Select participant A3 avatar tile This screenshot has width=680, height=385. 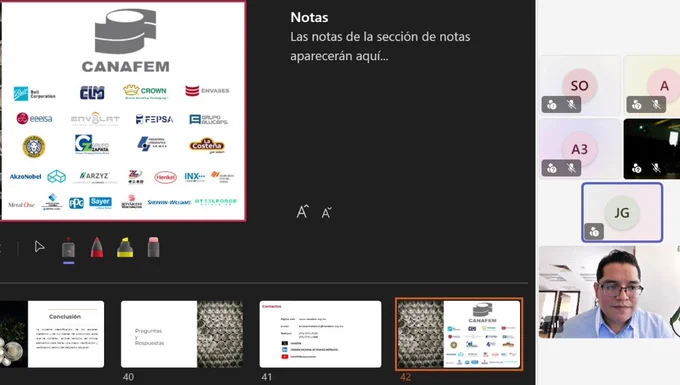pos(580,149)
